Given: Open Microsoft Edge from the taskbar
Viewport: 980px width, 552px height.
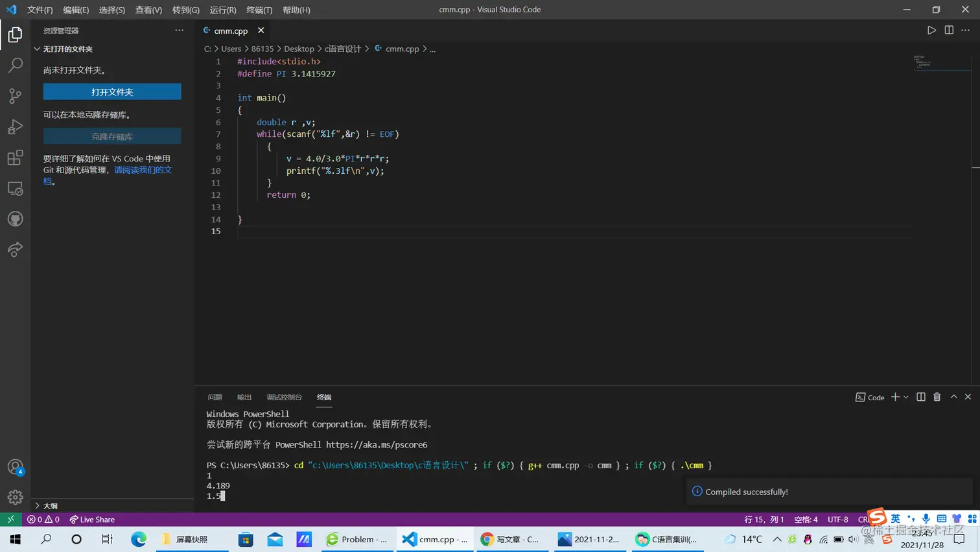Looking at the screenshot, I should click(x=139, y=539).
